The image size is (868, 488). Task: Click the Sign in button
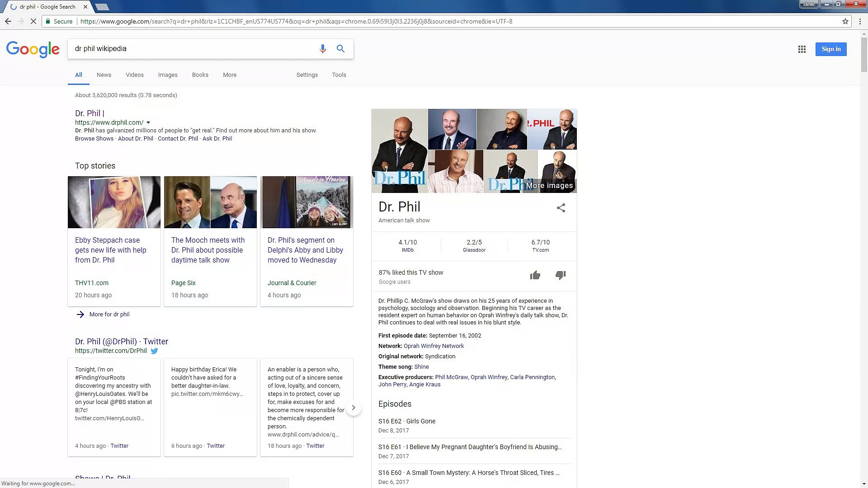tap(831, 49)
